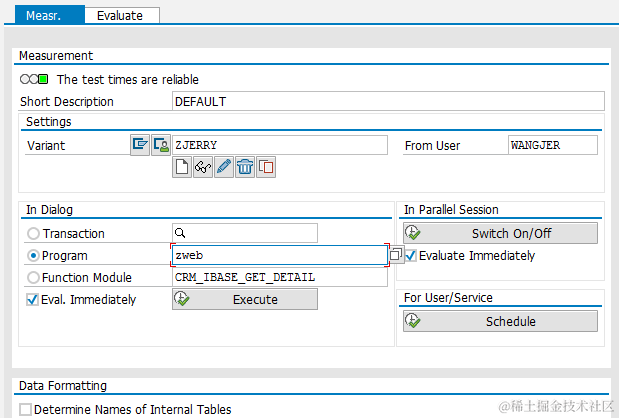Delete the variant with the trash icon
This screenshot has width=619, height=418.
245,167
